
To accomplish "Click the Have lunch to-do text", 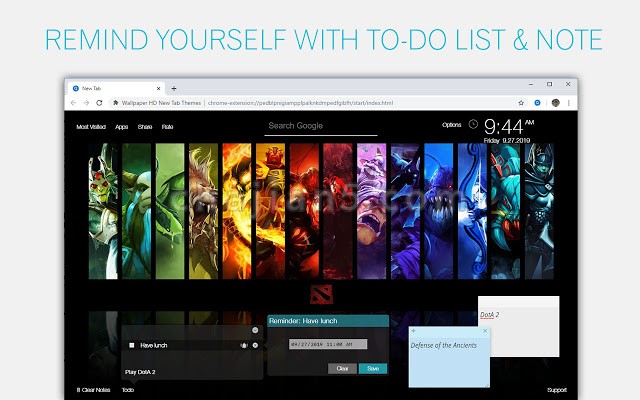I will (x=154, y=345).
